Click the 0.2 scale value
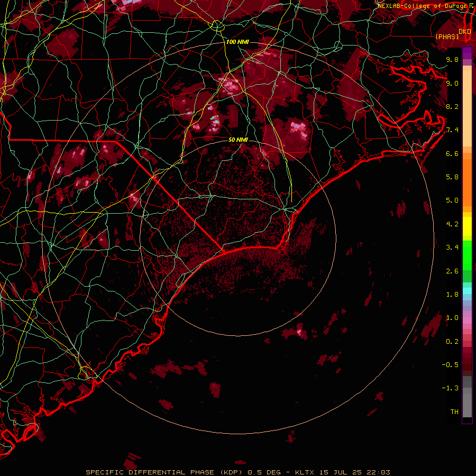Screen dimensions: 476x476 tap(452, 342)
